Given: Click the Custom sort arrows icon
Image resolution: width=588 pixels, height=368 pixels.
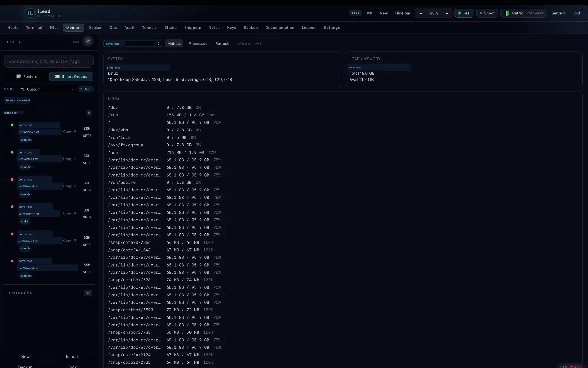Looking at the screenshot, I should 23,89.
